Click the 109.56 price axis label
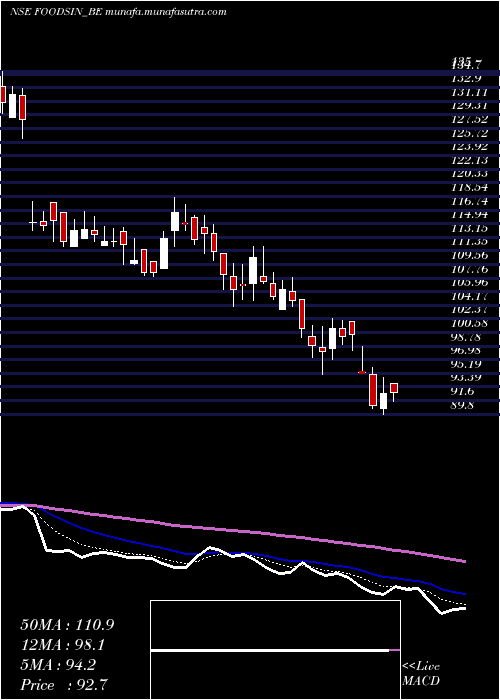Screen dimensions: 500x700 (x=470, y=256)
